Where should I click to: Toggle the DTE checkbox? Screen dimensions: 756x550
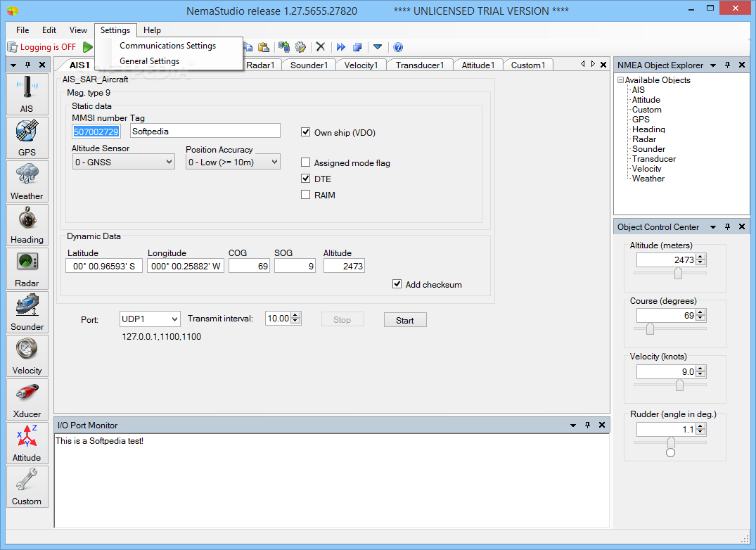[305, 179]
